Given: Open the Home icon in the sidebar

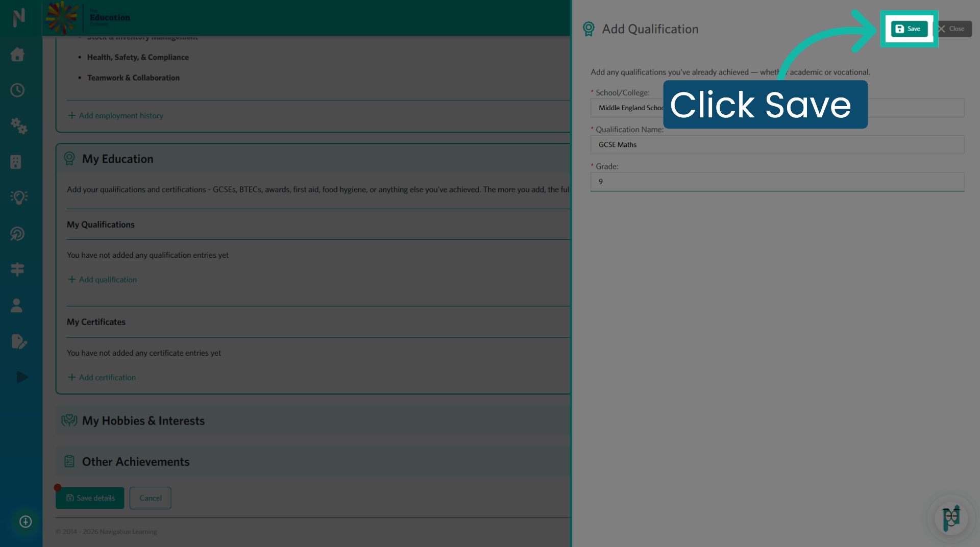Looking at the screenshot, I should coord(17,54).
